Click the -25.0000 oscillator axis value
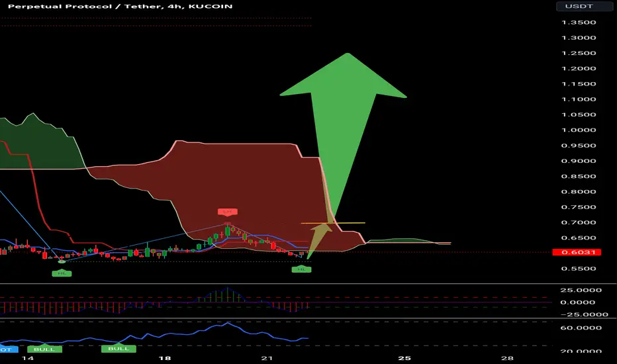The image size is (617, 364). coord(584,314)
